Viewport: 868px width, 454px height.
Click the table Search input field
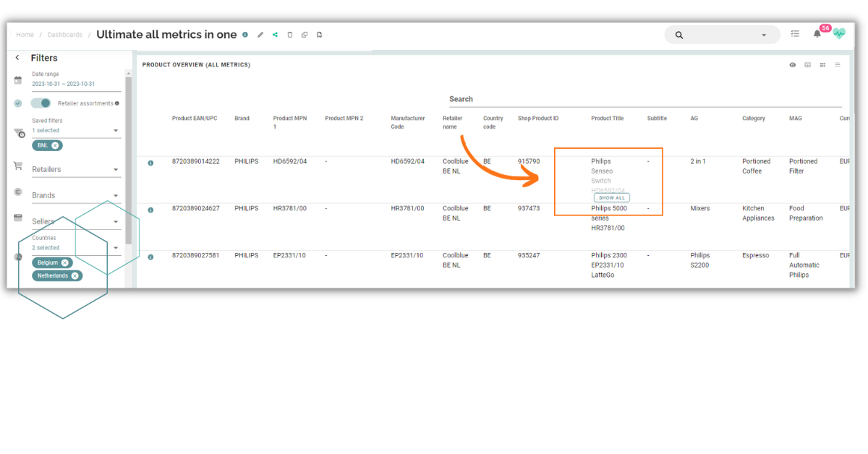click(644, 100)
